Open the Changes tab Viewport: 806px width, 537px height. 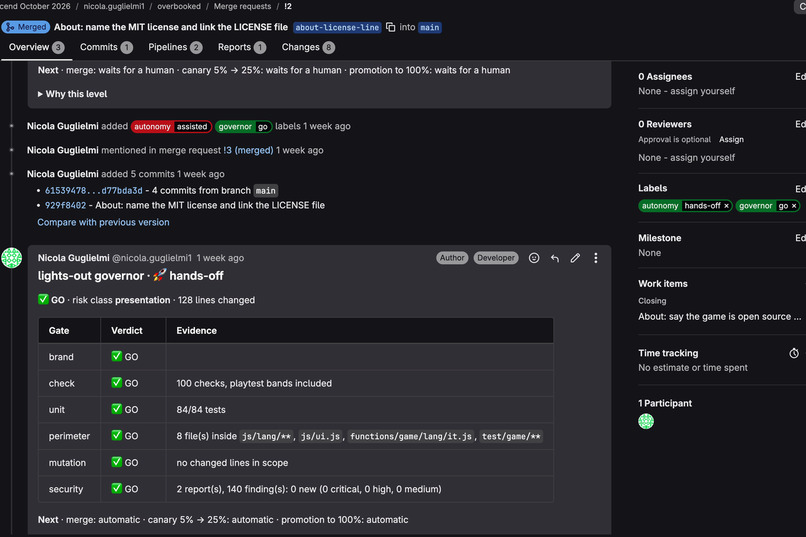[308, 47]
